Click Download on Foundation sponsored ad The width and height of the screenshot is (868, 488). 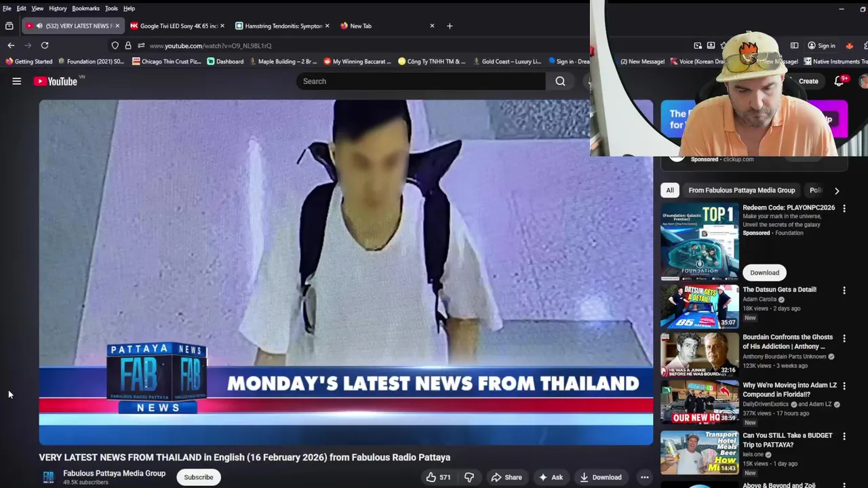click(764, 272)
